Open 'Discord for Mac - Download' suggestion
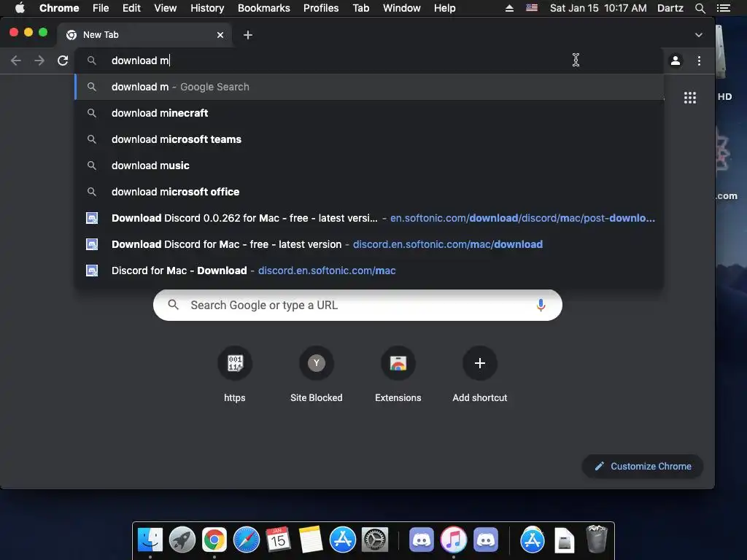The height and width of the screenshot is (560, 747). coord(369,271)
